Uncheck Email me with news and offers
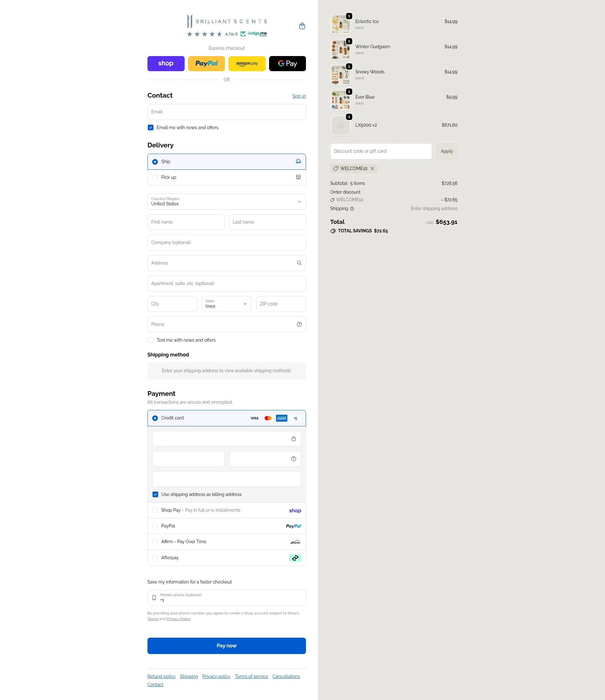Screen dimensions: 605x700 coord(150,127)
